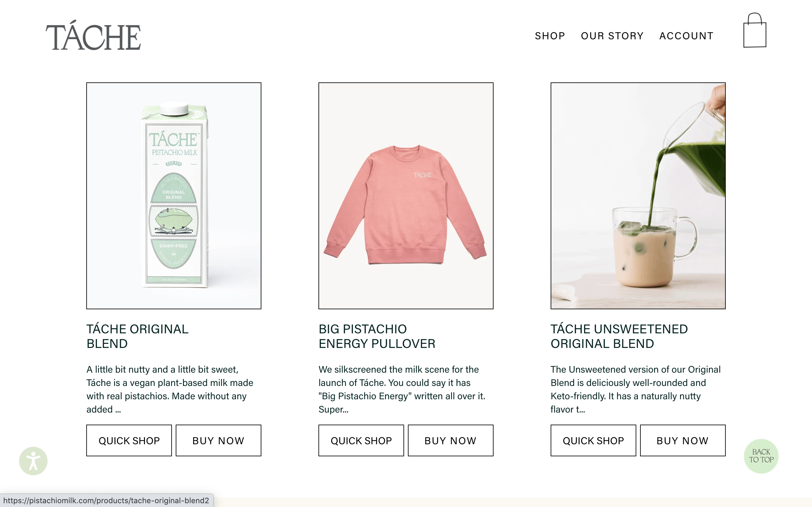Buy Now the Unsweetened Original Blend
Image resolution: width=812 pixels, height=507 pixels.
(x=683, y=440)
